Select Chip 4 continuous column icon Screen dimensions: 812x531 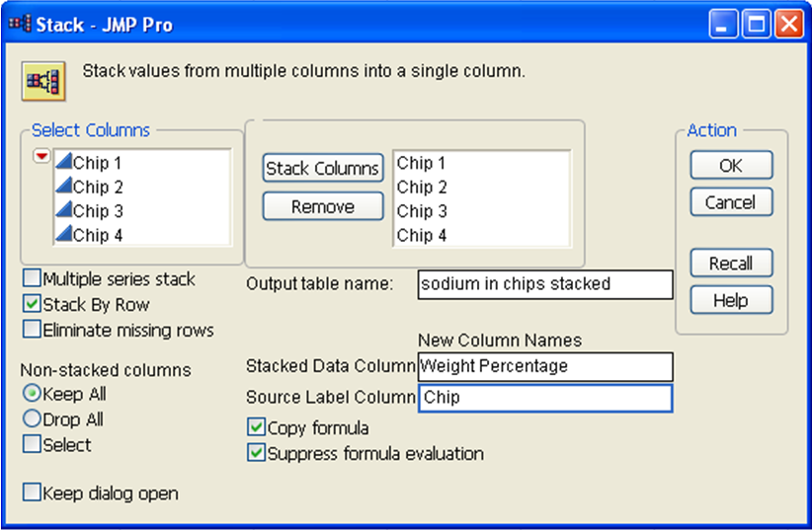tap(62, 235)
